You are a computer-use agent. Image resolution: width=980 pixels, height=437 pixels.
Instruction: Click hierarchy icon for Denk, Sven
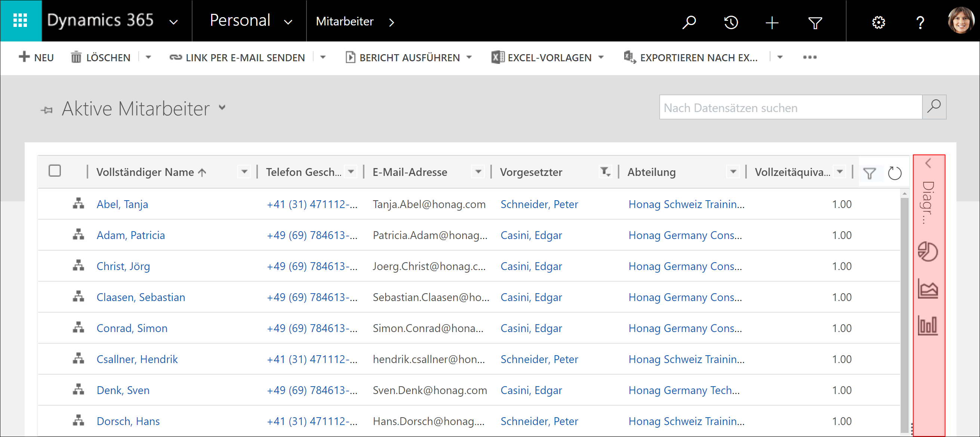78,390
